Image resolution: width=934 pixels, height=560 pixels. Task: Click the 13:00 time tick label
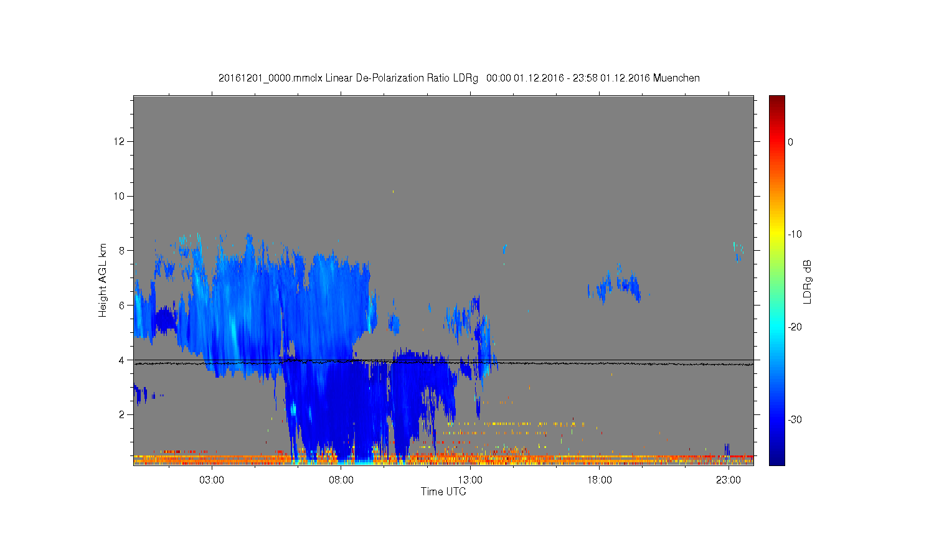(x=470, y=480)
